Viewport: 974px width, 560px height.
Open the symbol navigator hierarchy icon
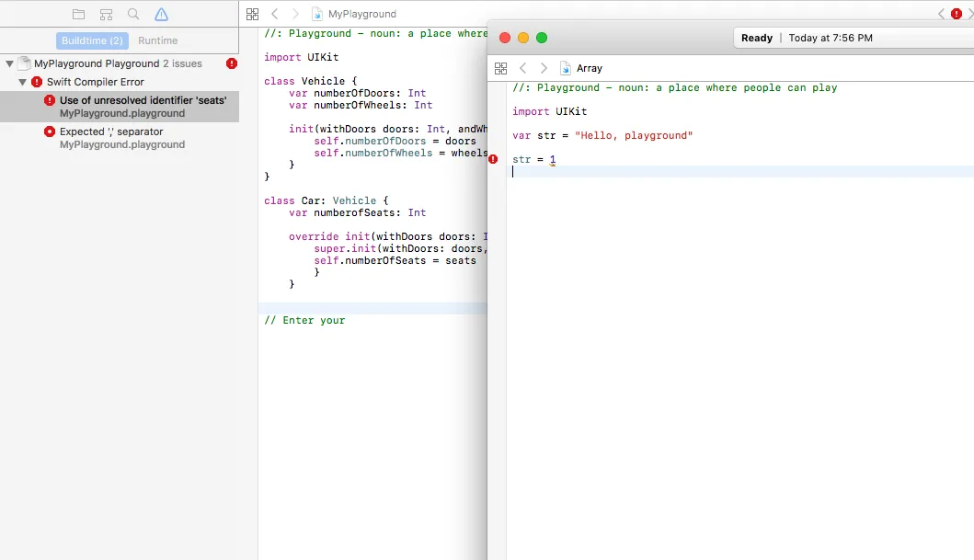click(x=106, y=14)
